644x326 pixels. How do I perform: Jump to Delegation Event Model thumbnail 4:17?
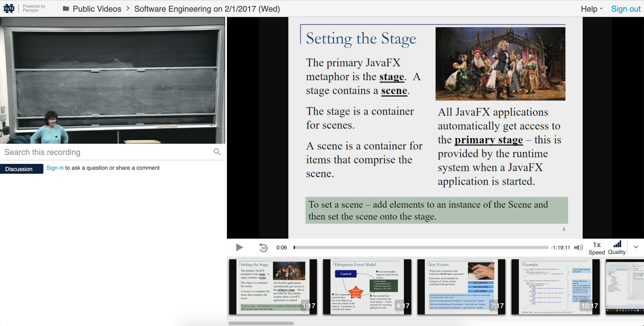click(x=367, y=287)
